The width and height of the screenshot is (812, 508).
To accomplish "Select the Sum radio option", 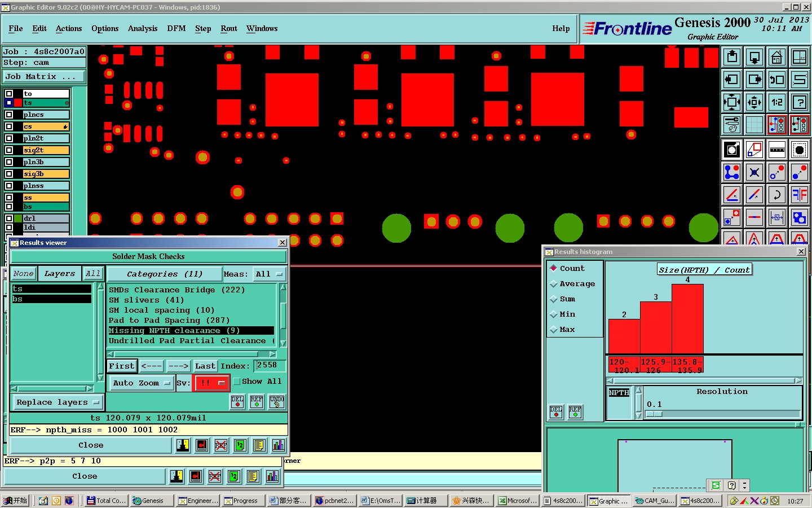I will tap(554, 299).
